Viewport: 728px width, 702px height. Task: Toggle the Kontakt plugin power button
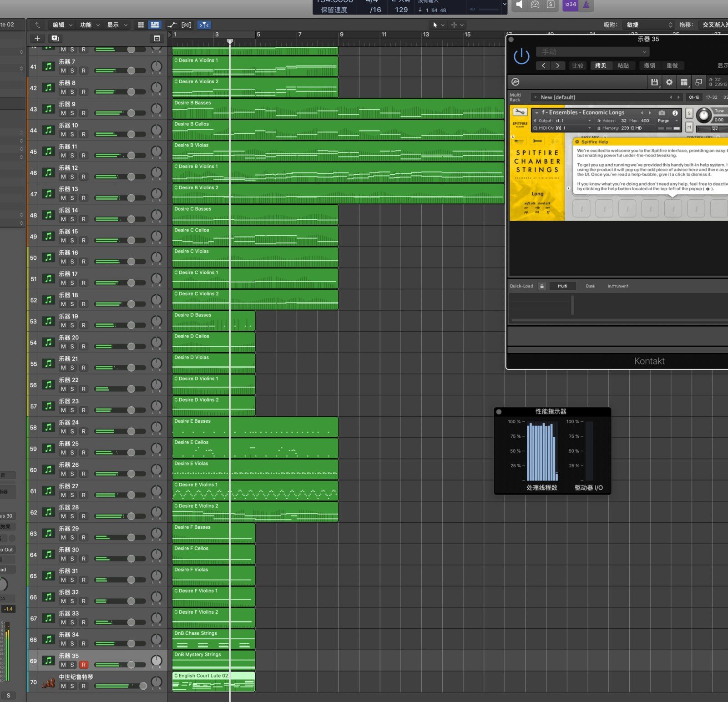tap(521, 57)
